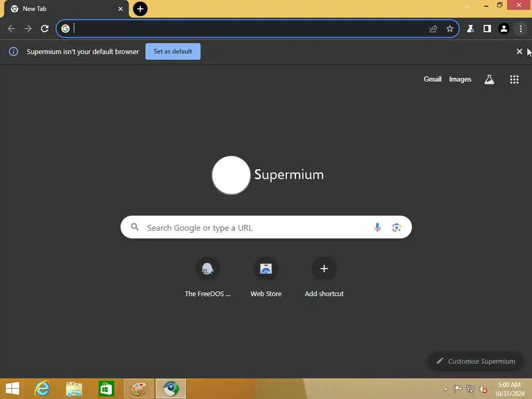Close the New Tab tab
Viewport: 532px width, 399px height.
point(121,9)
